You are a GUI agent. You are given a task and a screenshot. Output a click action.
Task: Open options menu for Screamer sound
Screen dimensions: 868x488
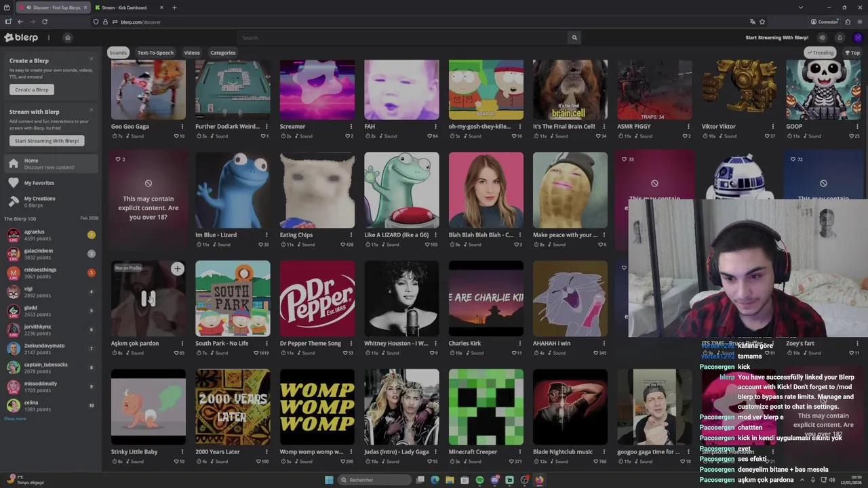[351, 127]
